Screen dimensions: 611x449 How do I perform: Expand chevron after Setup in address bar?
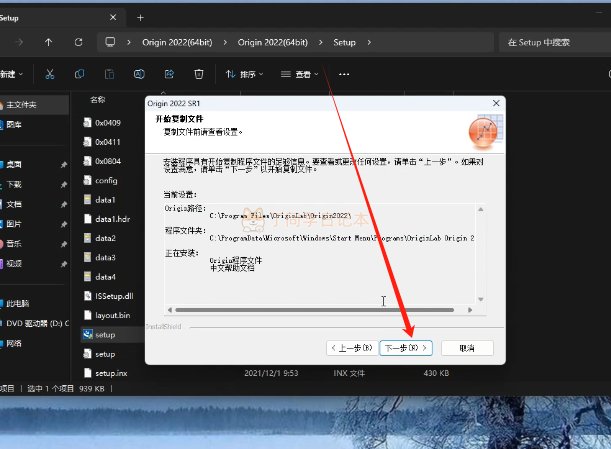point(369,42)
